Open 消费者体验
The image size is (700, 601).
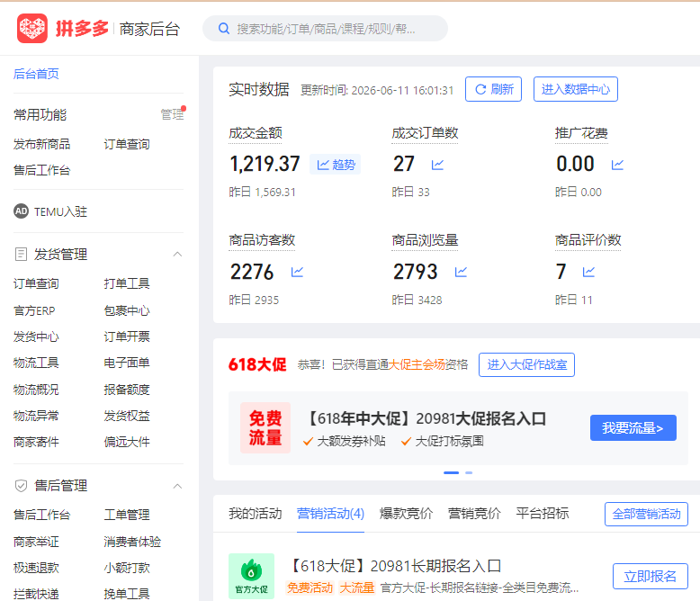[x=132, y=542]
